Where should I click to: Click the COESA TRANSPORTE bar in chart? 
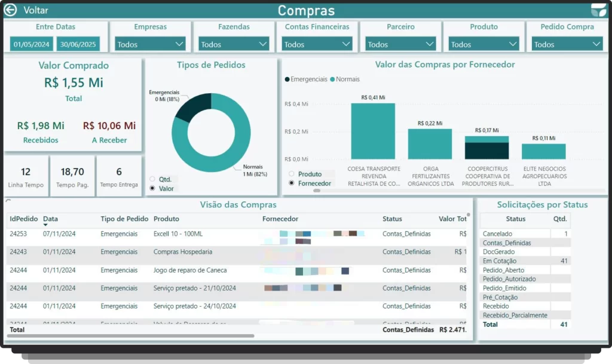click(x=373, y=131)
